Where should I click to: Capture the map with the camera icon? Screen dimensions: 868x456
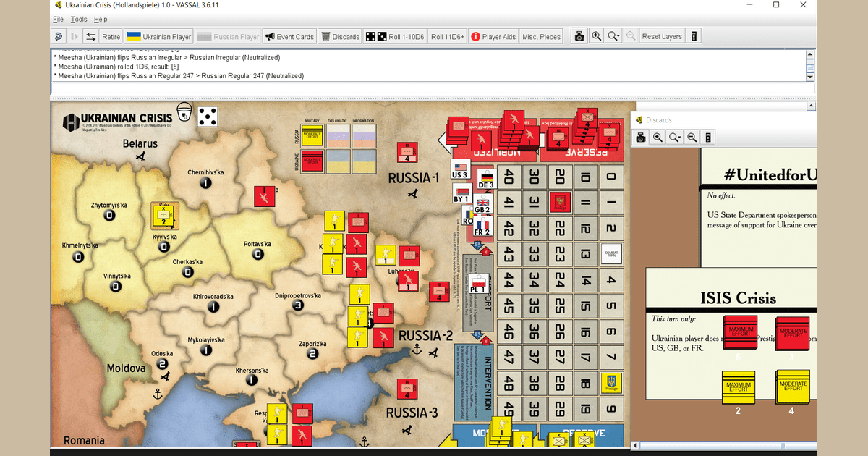click(x=579, y=35)
